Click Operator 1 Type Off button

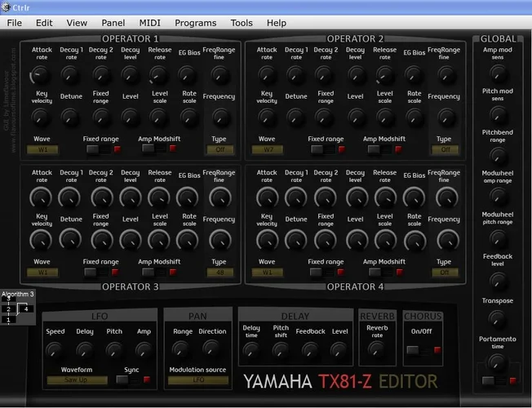(x=218, y=149)
